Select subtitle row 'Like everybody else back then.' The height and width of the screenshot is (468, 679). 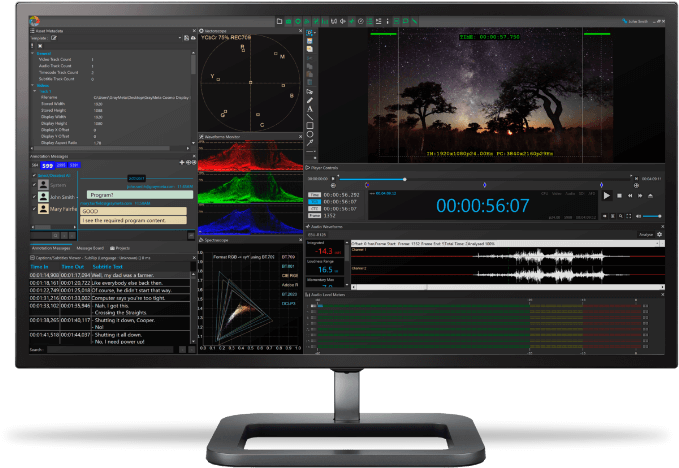pyautogui.click(x=110, y=283)
